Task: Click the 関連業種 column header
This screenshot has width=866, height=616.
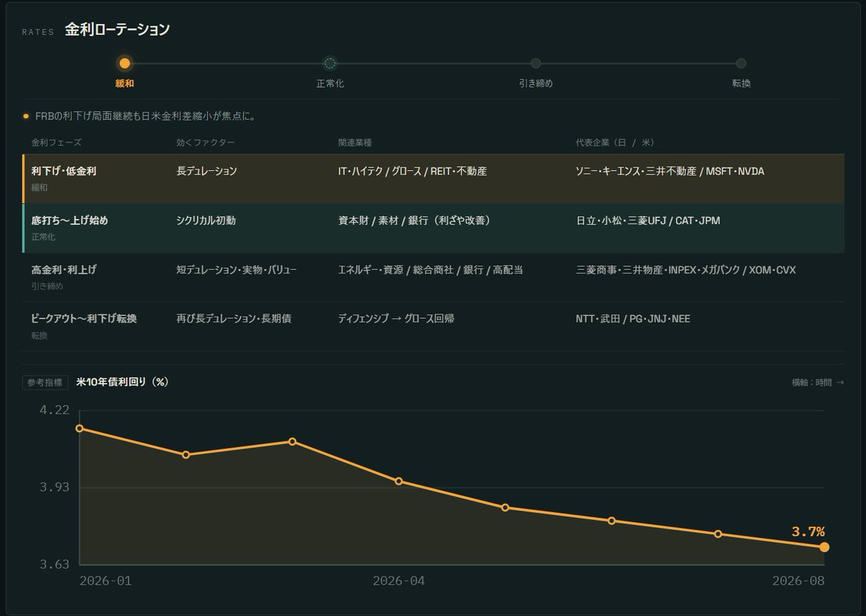Action: [354, 143]
